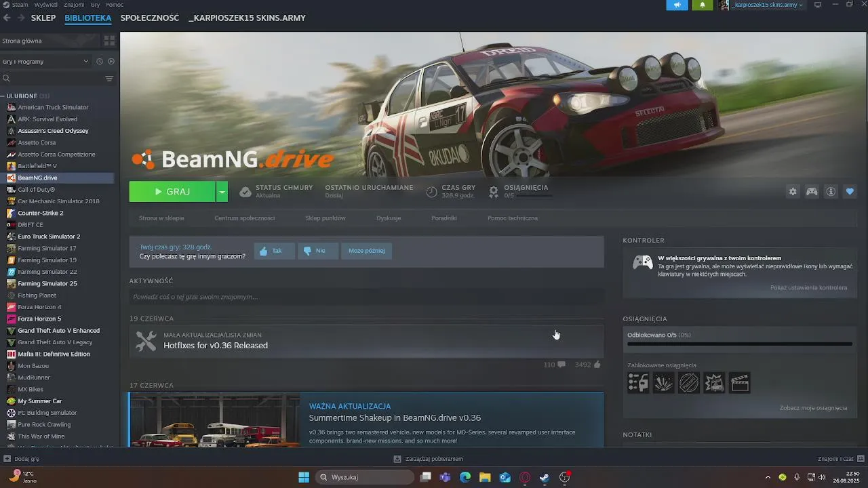
Task: Click the achievements progress bar Odblokowano 0/5
Action: [x=740, y=344]
